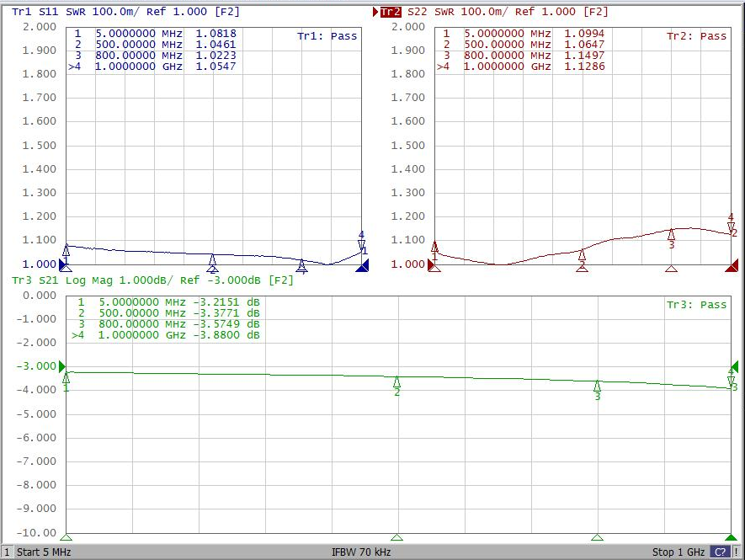Image resolution: width=745 pixels, height=560 pixels.
Task: Click channel 1 indicator in status bar
Action: pyautogui.click(x=7, y=552)
